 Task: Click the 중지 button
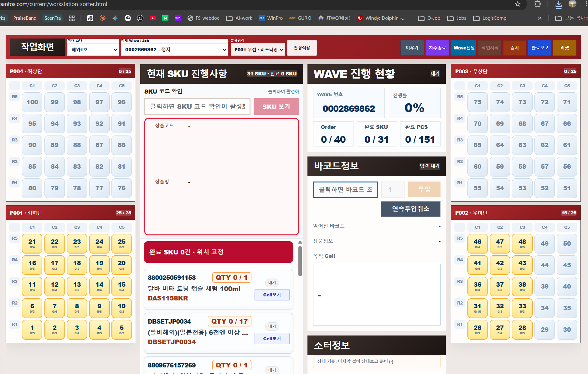point(514,48)
